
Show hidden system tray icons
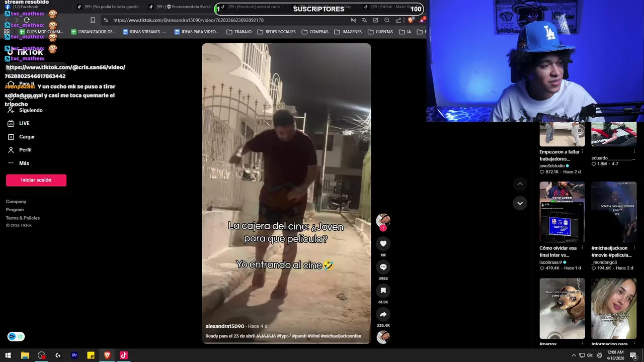tap(574, 355)
